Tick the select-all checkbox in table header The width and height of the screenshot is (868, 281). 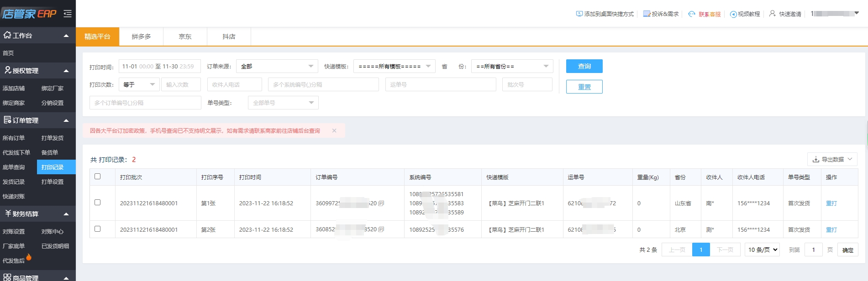[97, 177]
